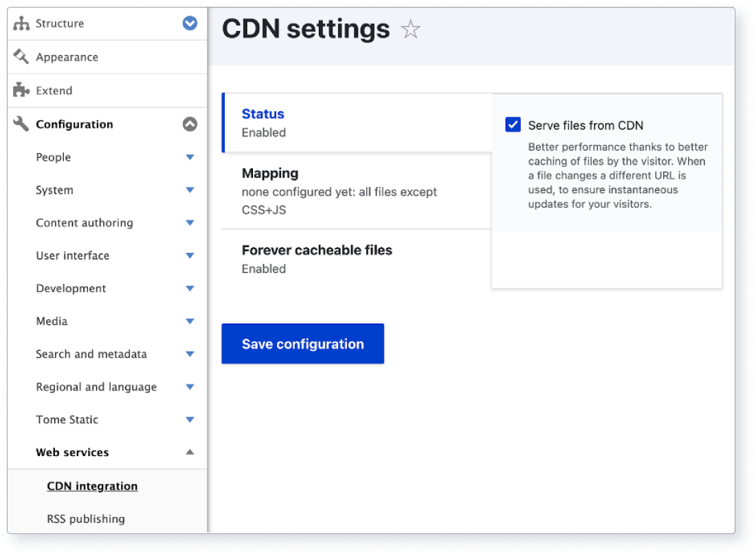Expand the Content authoring menu
The height and width of the screenshot is (555, 756).
(x=190, y=223)
